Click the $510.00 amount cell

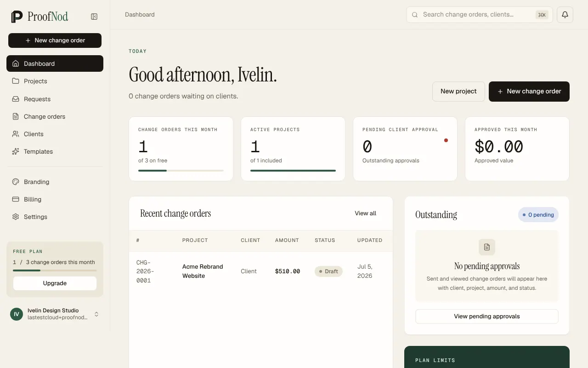coord(288,271)
